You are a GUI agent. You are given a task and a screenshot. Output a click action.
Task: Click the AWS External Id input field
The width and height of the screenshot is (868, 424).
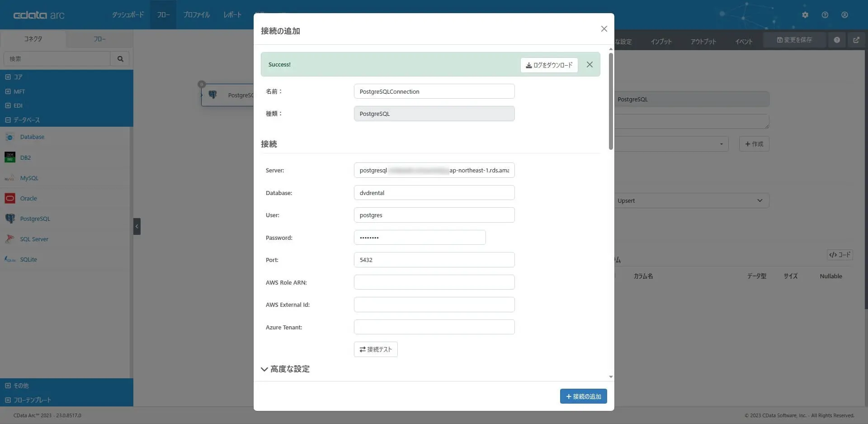[x=434, y=305]
